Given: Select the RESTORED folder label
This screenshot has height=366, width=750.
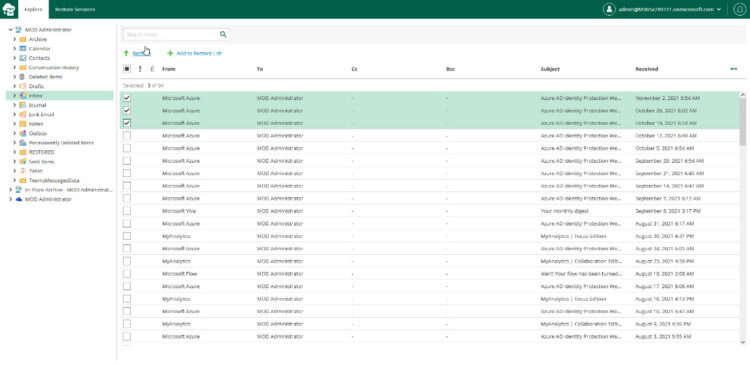Looking at the screenshot, I should (42, 152).
